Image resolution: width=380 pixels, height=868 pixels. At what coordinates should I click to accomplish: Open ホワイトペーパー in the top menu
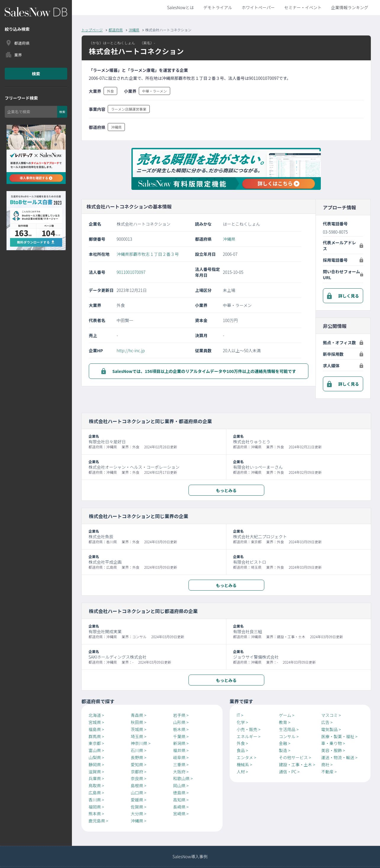click(258, 7)
